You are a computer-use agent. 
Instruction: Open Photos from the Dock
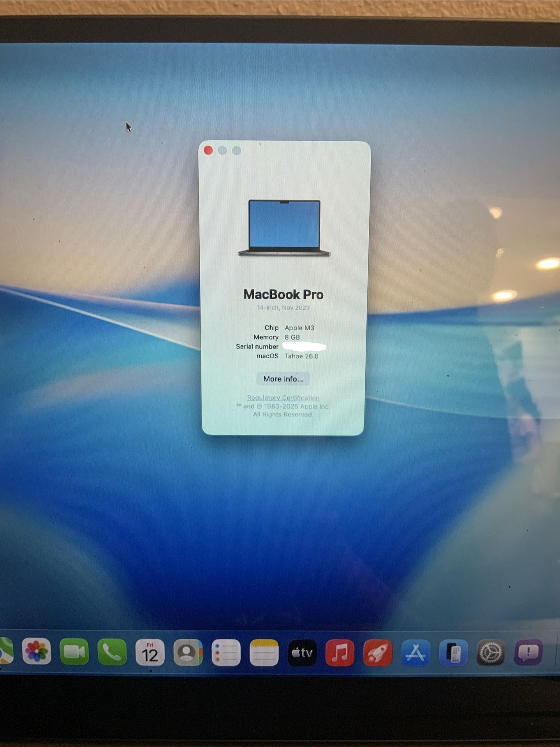37,652
